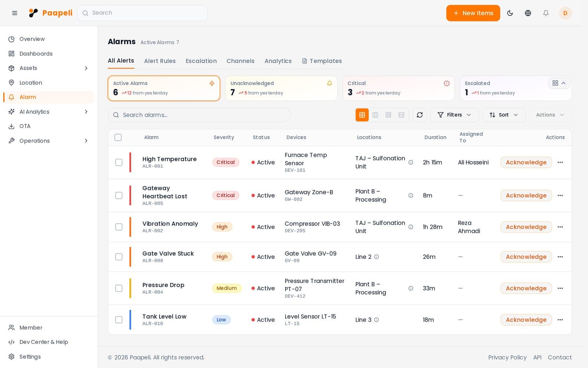Open the Sort dropdown

[504, 115]
